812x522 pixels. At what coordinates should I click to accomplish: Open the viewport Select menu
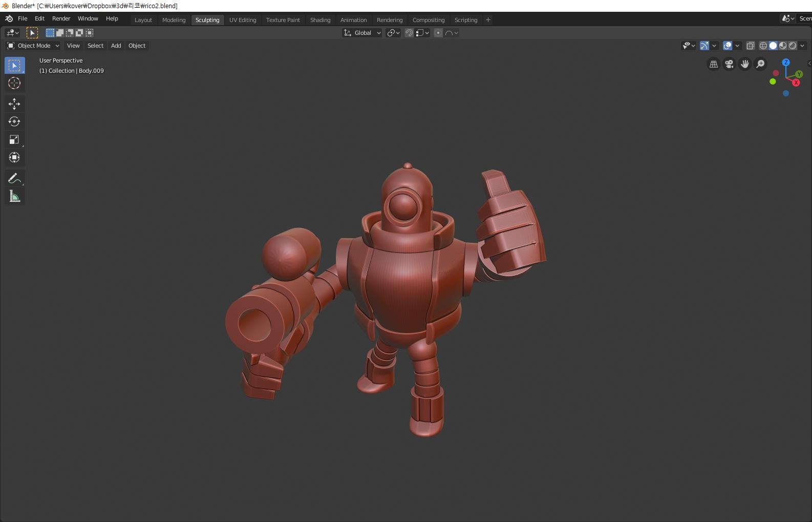95,46
